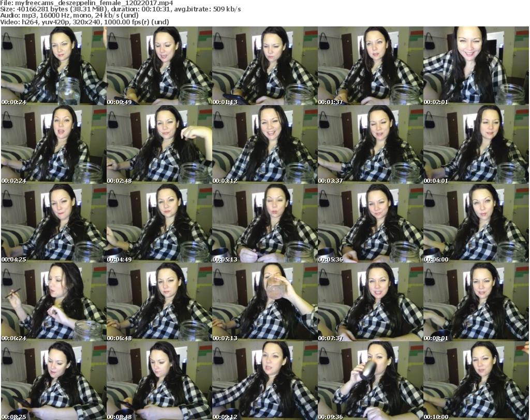Select the thumbnail timestamped 00:00:49
This screenshot has height=420, width=530.
pos(159,66)
